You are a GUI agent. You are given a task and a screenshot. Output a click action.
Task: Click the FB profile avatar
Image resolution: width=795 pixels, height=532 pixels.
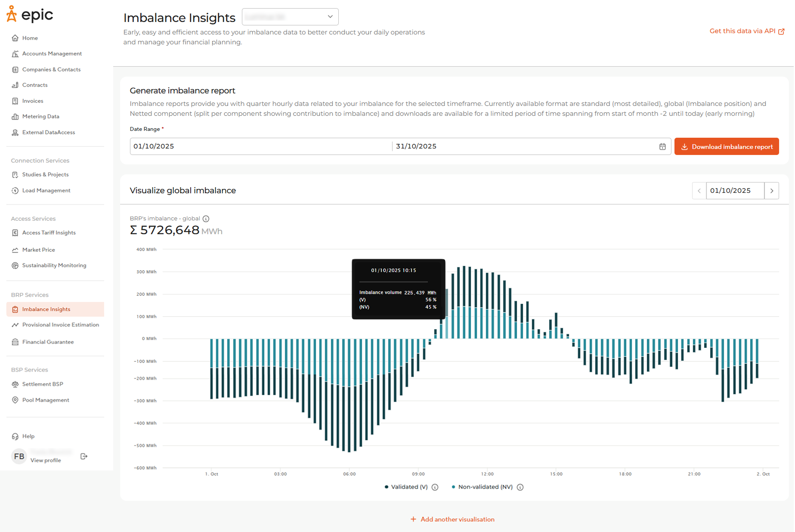pyautogui.click(x=19, y=456)
